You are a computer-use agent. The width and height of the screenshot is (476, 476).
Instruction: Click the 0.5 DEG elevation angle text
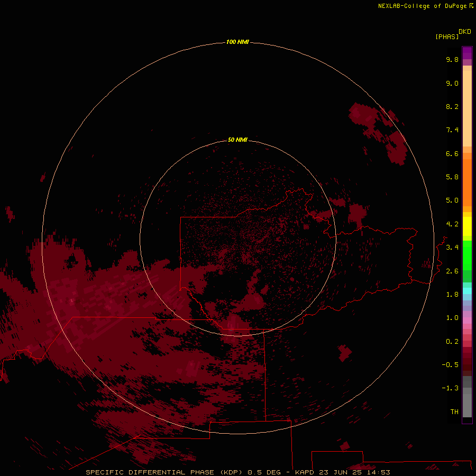(x=264, y=472)
